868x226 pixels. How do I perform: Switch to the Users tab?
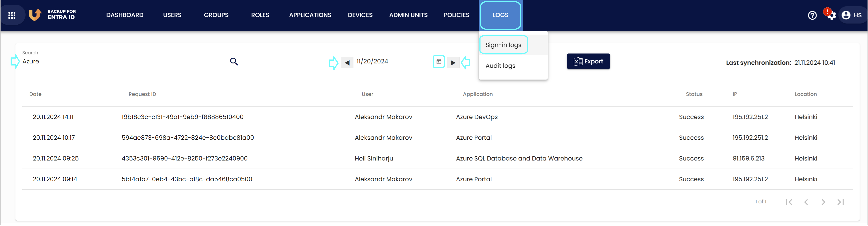pos(172,15)
